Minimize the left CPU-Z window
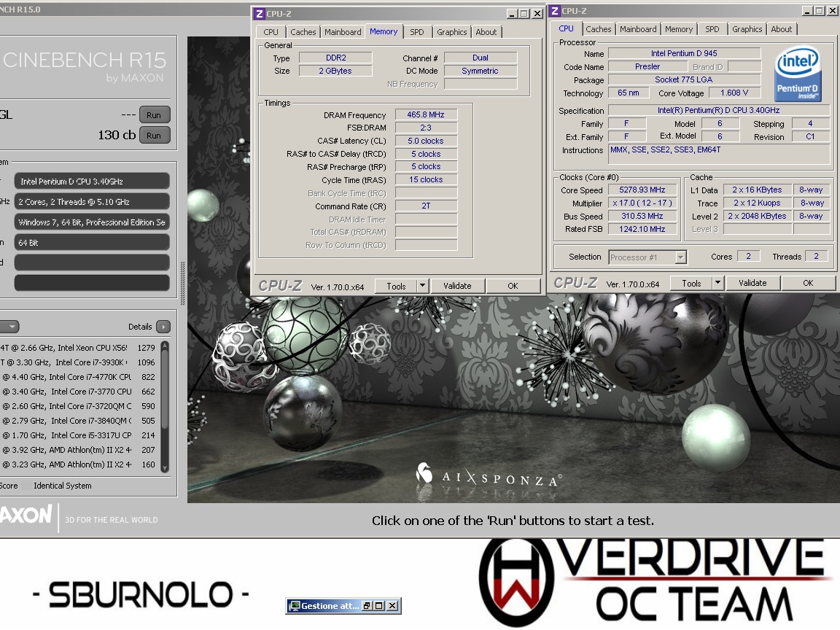Image resolution: width=840 pixels, height=630 pixels. point(512,14)
